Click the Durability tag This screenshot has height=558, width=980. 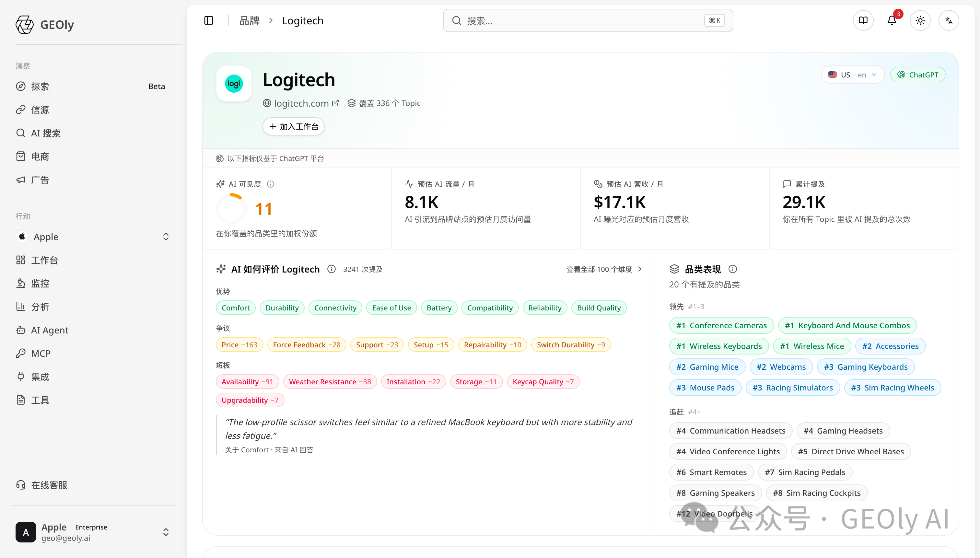(x=282, y=308)
